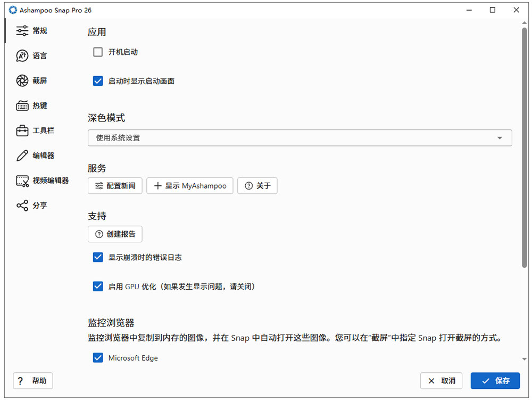The height and width of the screenshot is (400, 532).
Task: Switch to the 常规 general tab
Action: click(31, 30)
